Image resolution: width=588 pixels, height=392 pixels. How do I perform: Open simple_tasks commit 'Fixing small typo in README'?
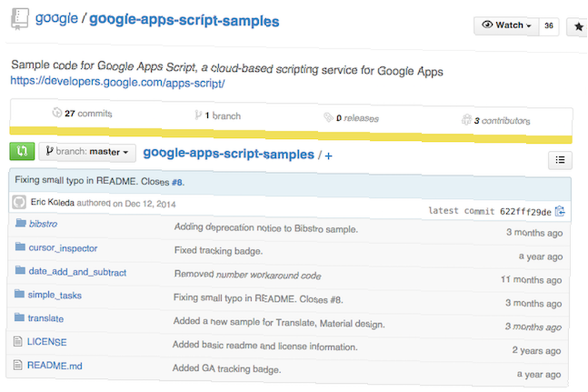pos(258,298)
